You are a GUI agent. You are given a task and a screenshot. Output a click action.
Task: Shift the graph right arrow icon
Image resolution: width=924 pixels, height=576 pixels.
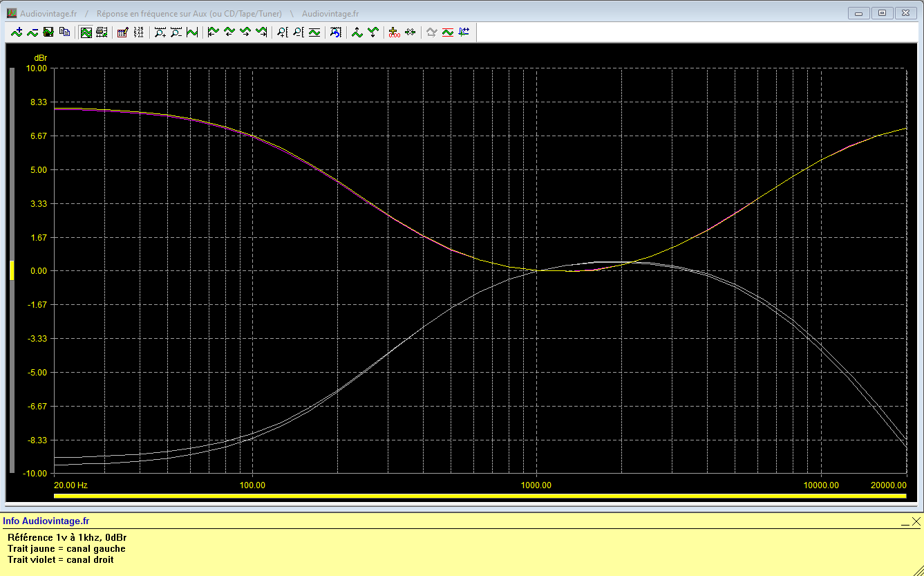(245, 32)
